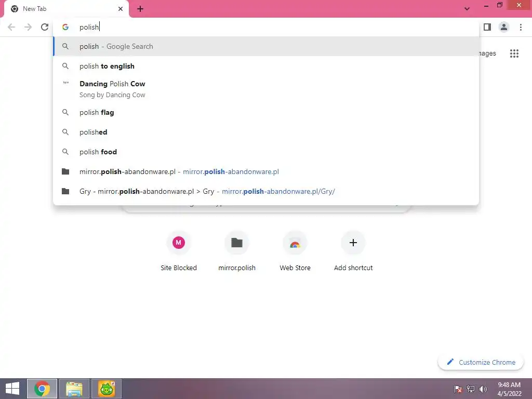Open the mirror.polish shortcut tile
The image size is (532, 399).
(x=237, y=251)
